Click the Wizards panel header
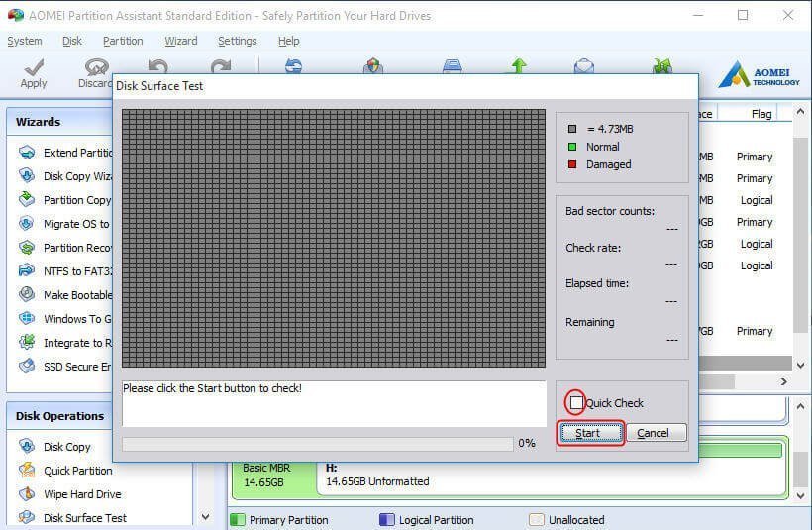 (59, 122)
